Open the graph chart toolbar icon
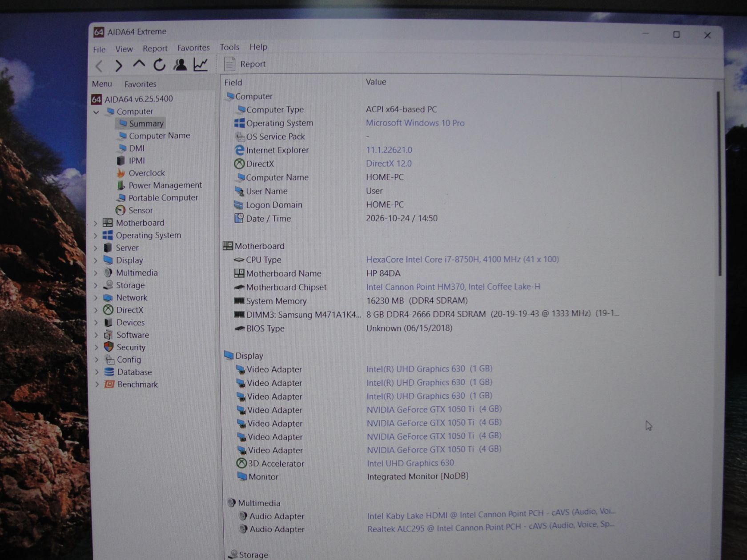The height and width of the screenshot is (560, 747). [x=201, y=65]
